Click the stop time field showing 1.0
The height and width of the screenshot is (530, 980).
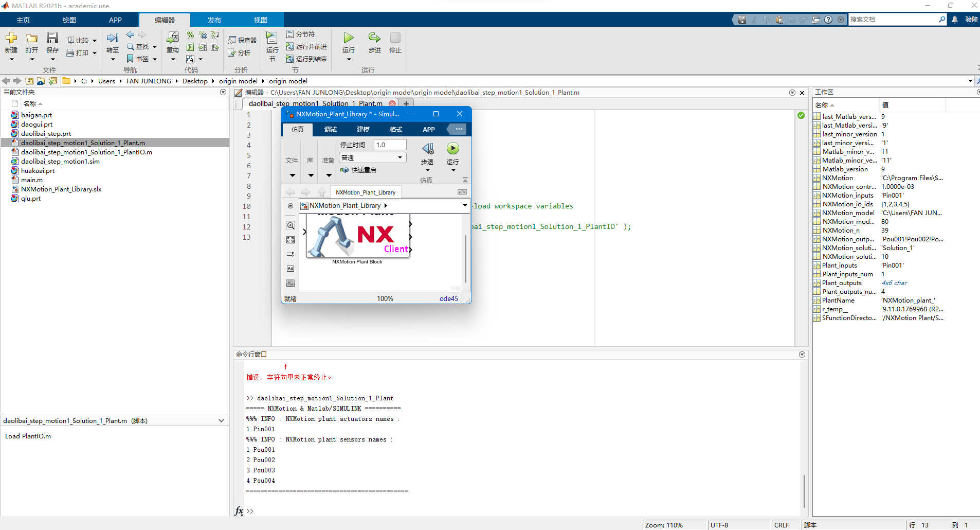pyautogui.click(x=390, y=145)
